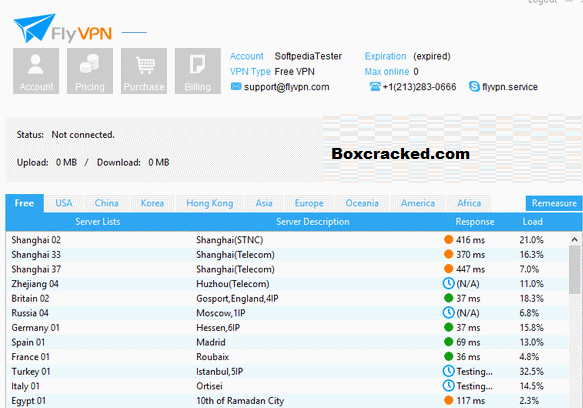Click clock icon for Turkey 01
Image resolution: width=583 pixels, height=408 pixels.
tap(448, 371)
